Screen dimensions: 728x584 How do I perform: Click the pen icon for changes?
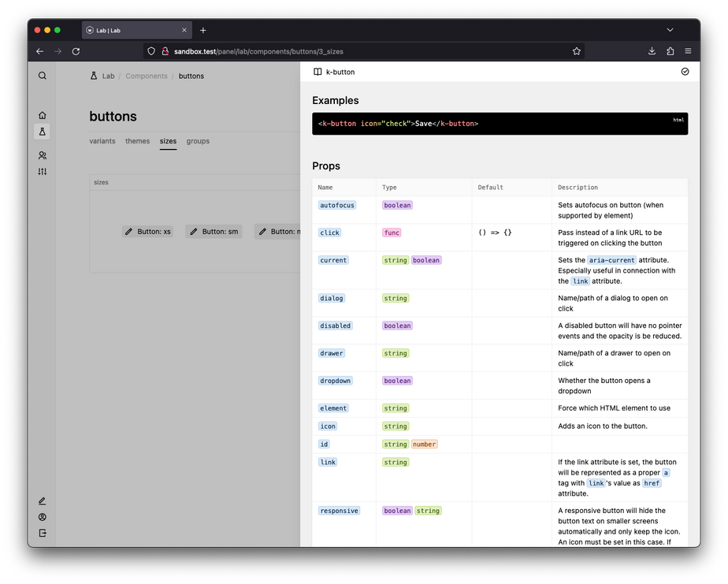click(x=43, y=500)
